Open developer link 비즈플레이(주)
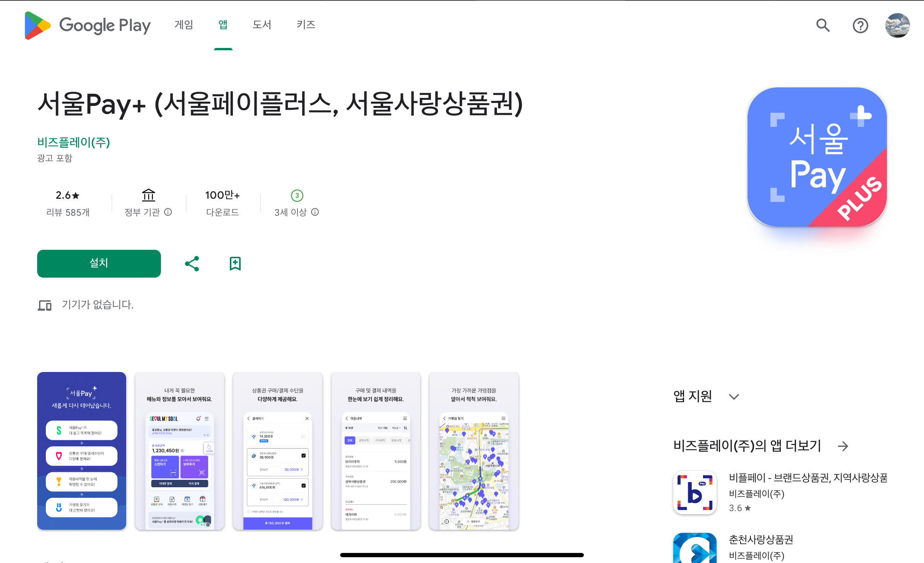This screenshot has height=563, width=924. point(74,142)
